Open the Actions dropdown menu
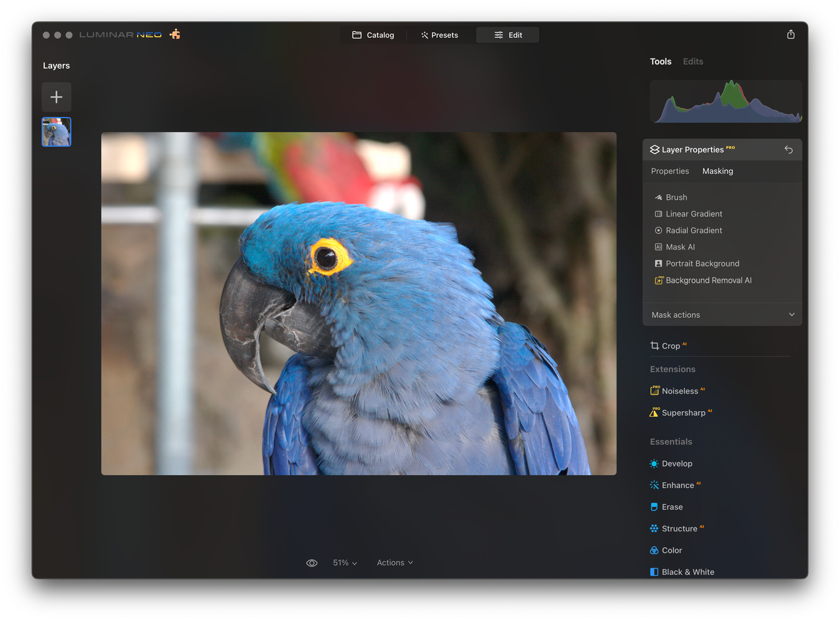The width and height of the screenshot is (840, 621). [394, 563]
